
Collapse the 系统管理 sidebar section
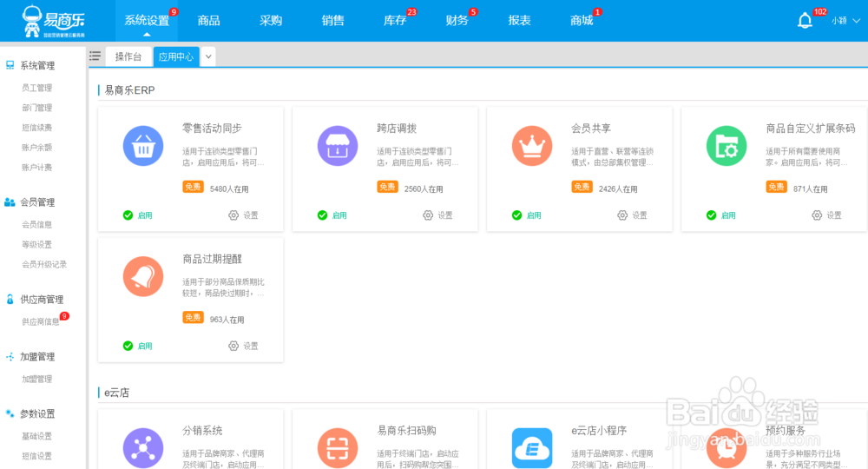point(37,65)
